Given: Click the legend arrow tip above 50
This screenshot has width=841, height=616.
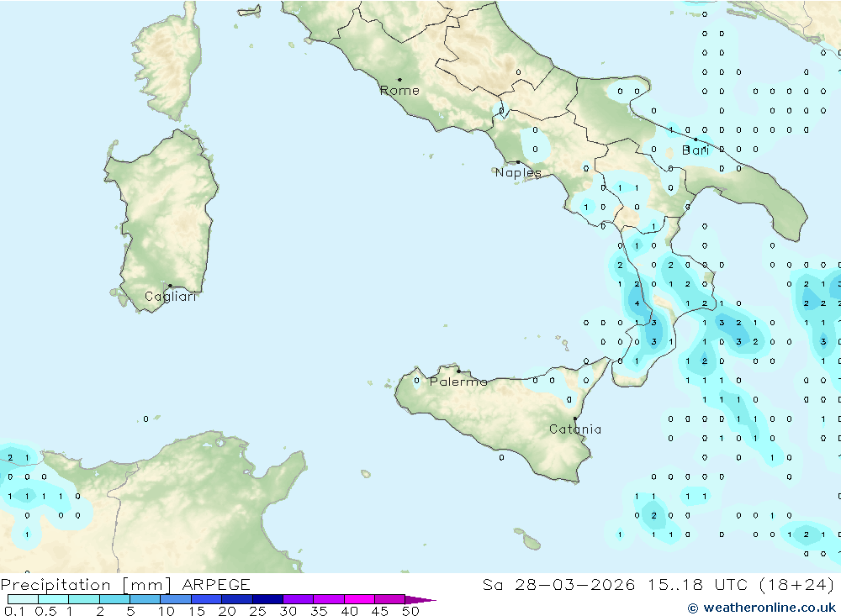Looking at the screenshot, I should [x=421, y=600].
